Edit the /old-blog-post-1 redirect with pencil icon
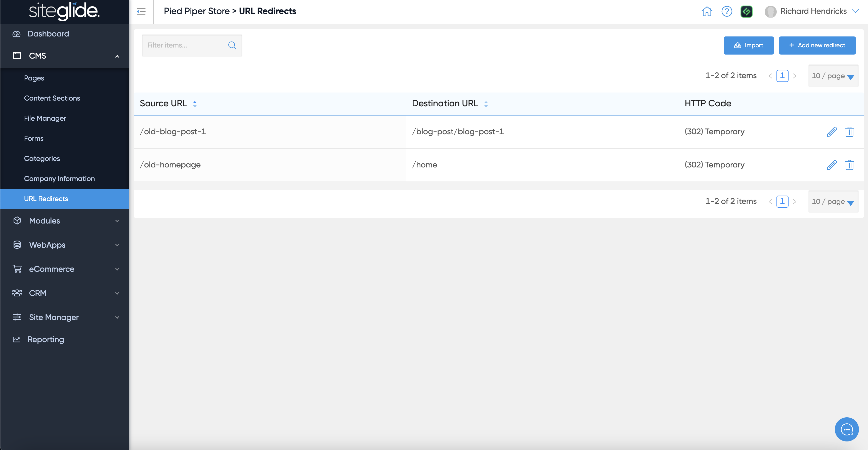 (x=832, y=132)
